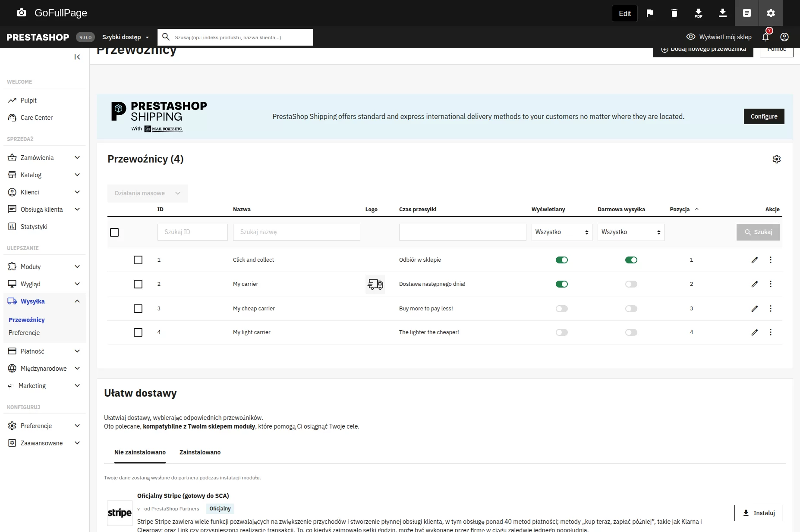Click the Configure button in shipping banner
Image resolution: width=800 pixels, height=532 pixels.
(764, 116)
